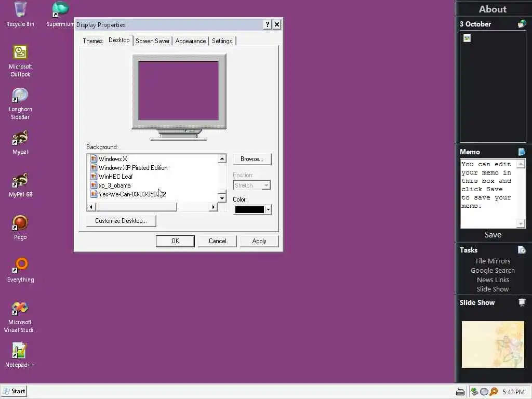Click the slide show flower thumbnail
The width and height of the screenshot is (532, 399).
[493, 344]
